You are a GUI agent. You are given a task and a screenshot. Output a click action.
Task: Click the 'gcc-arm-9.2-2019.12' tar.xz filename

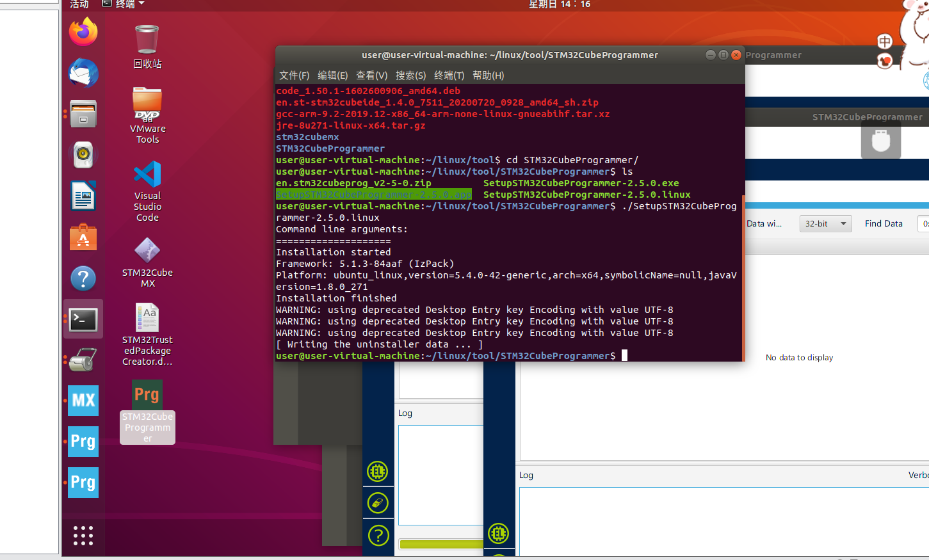pos(443,114)
